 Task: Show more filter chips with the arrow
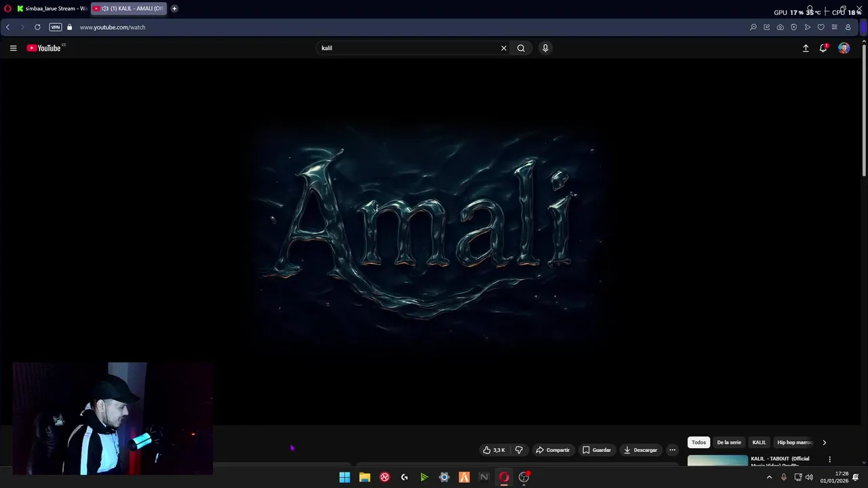824,443
